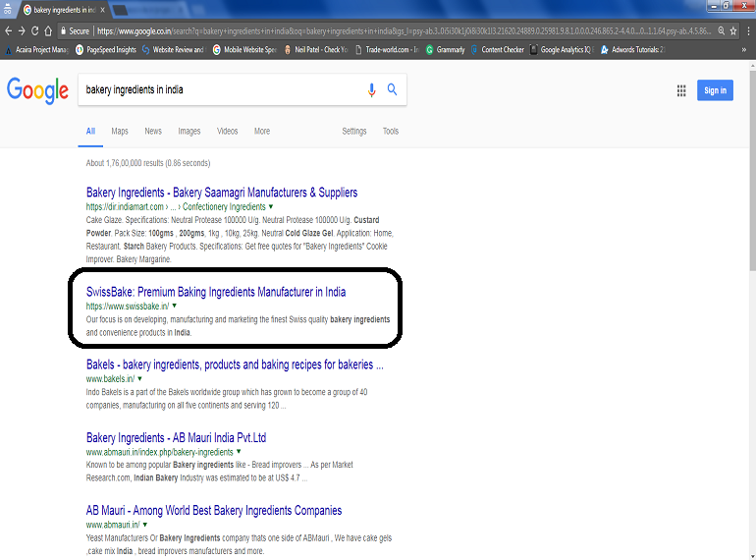Open Trade-world.com bookmark
The height and width of the screenshot is (560, 756).
[x=387, y=50]
